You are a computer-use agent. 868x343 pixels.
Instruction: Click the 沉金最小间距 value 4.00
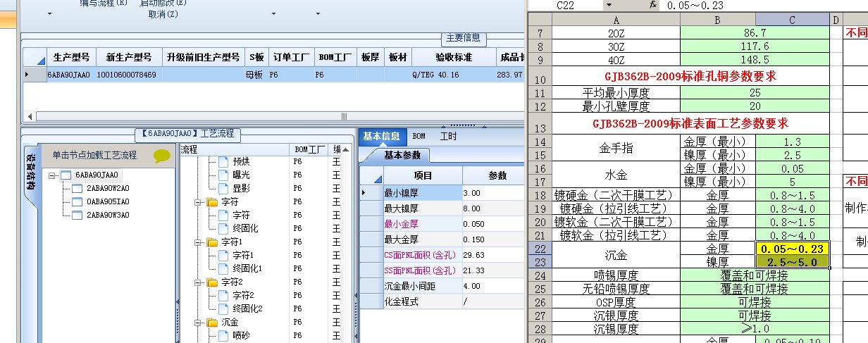coord(493,286)
